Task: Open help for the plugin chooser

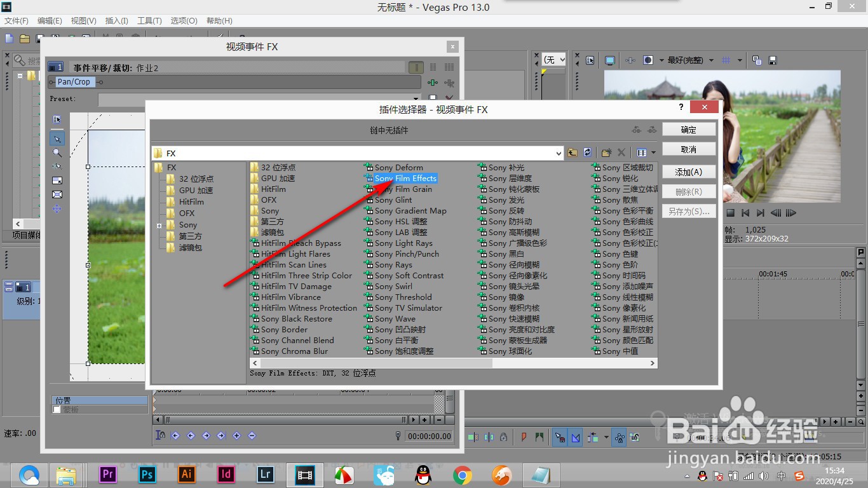Action: point(681,107)
